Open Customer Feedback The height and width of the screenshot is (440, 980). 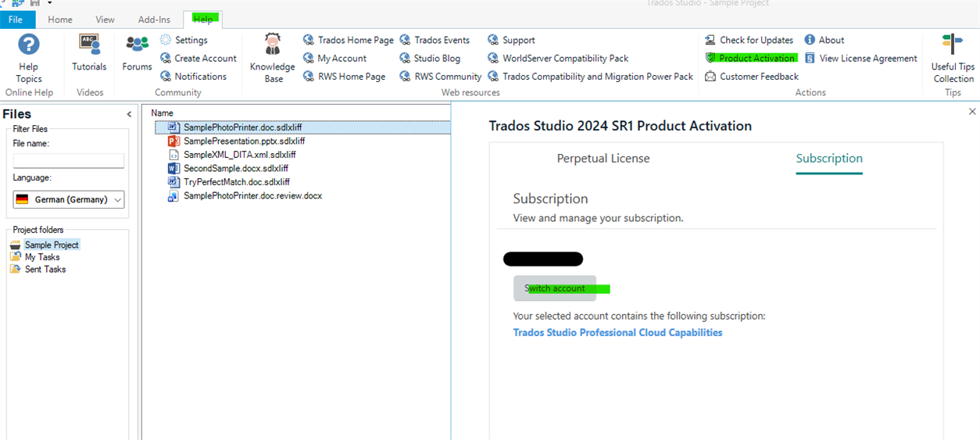[751, 77]
